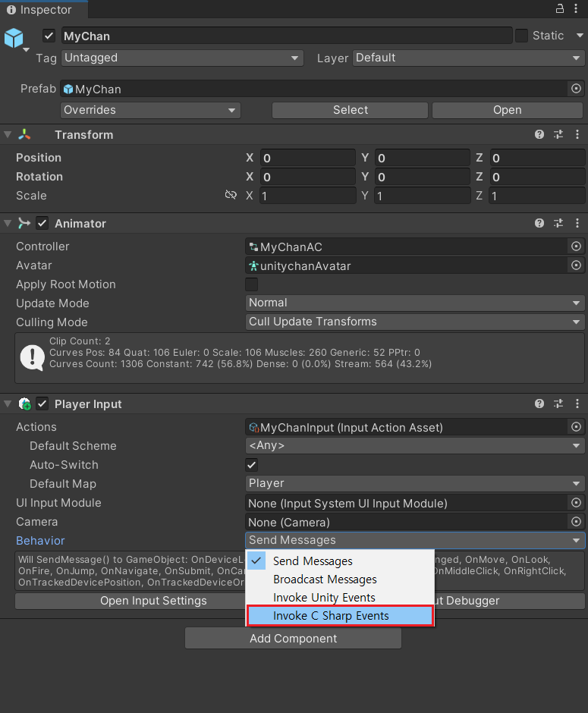The width and height of the screenshot is (588, 713).
Task: Open the Inspector tab's three-dot menu
Action: click(576, 8)
